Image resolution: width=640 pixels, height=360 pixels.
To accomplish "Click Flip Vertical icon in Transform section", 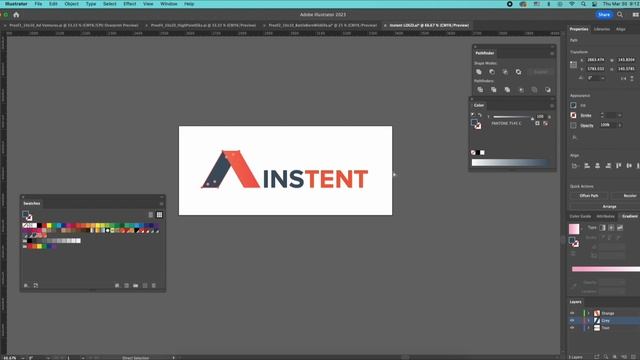I will click(632, 78).
